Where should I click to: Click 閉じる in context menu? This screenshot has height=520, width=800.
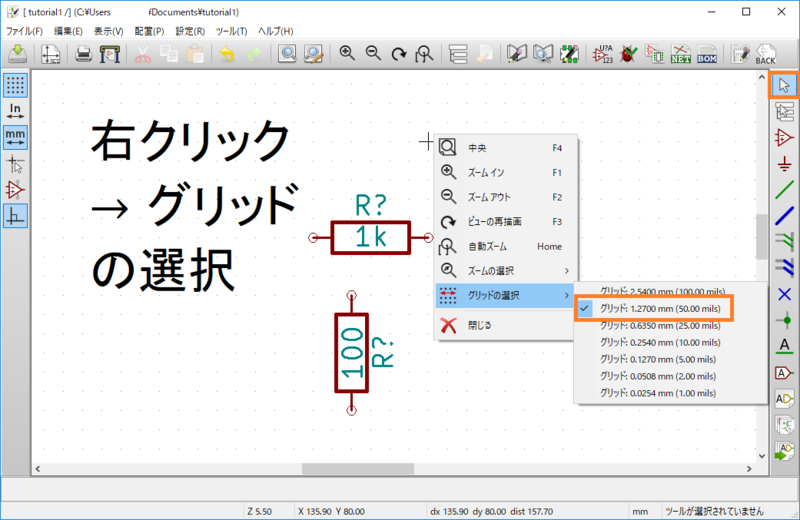click(x=506, y=325)
